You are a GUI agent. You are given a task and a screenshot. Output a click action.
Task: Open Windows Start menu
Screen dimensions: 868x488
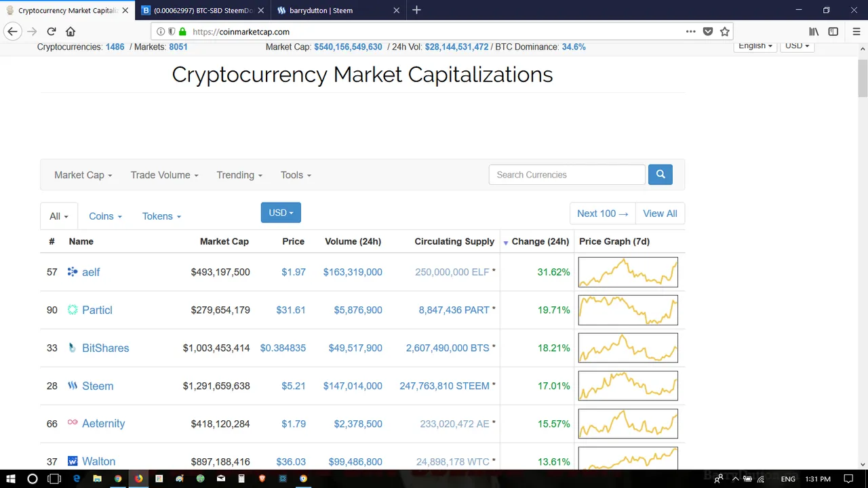pos(10,479)
